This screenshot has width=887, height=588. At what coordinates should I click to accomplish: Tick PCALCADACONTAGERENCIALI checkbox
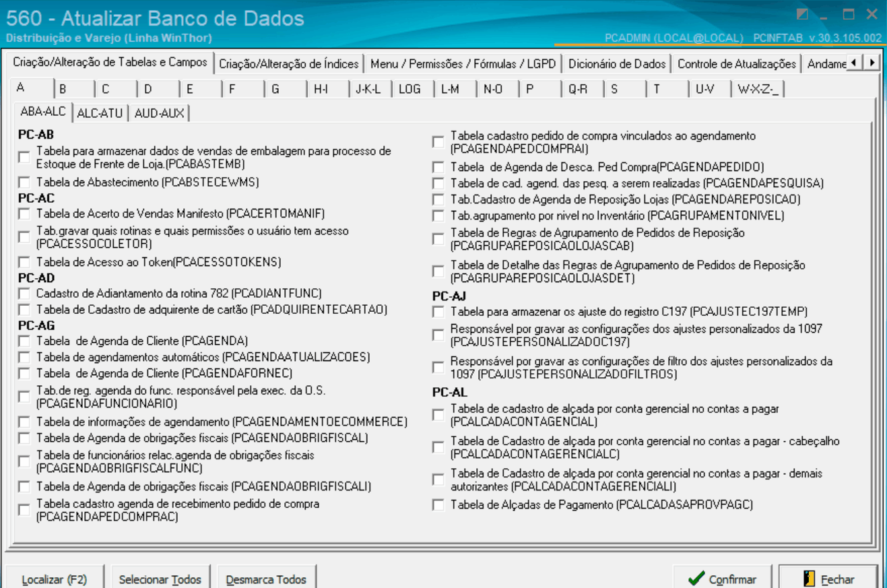point(438,480)
